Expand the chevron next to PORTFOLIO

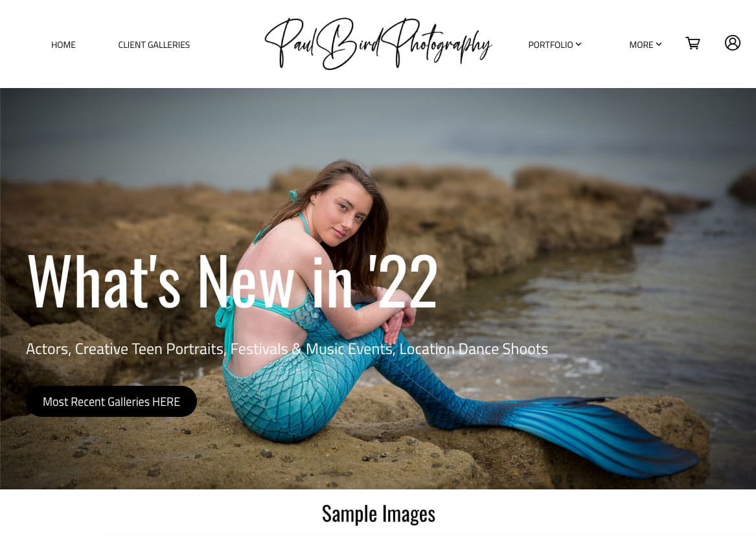(x=578, y=44)
